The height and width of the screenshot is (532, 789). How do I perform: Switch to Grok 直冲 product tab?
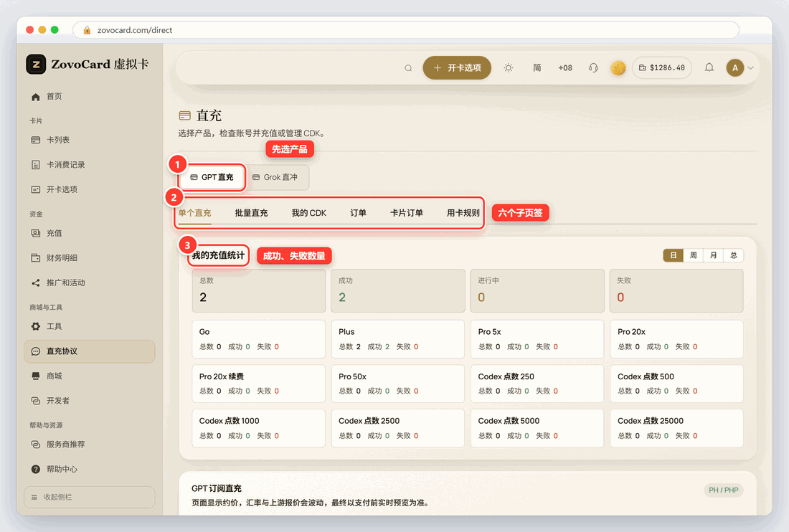click(276, 178)
